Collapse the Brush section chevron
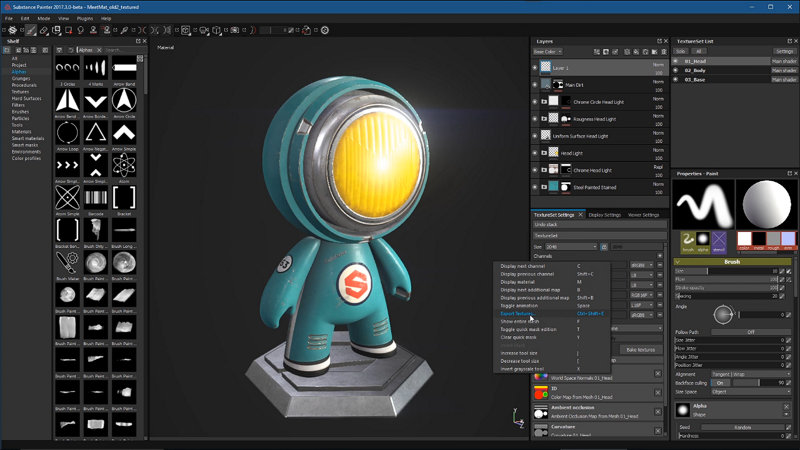This screenshot has height=450, width=800. tap(678, 262)
